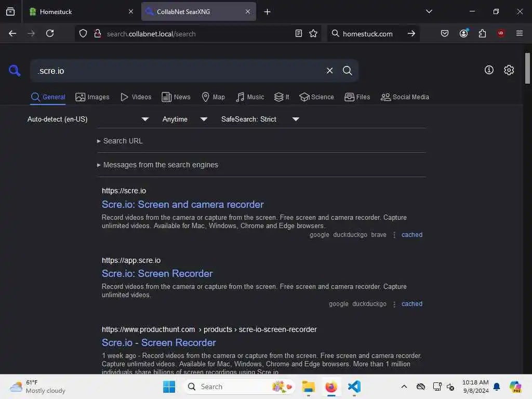Open the SafeSearch: Strict dropdown
The height and width of the screenshot is (399, 532).
260,119
